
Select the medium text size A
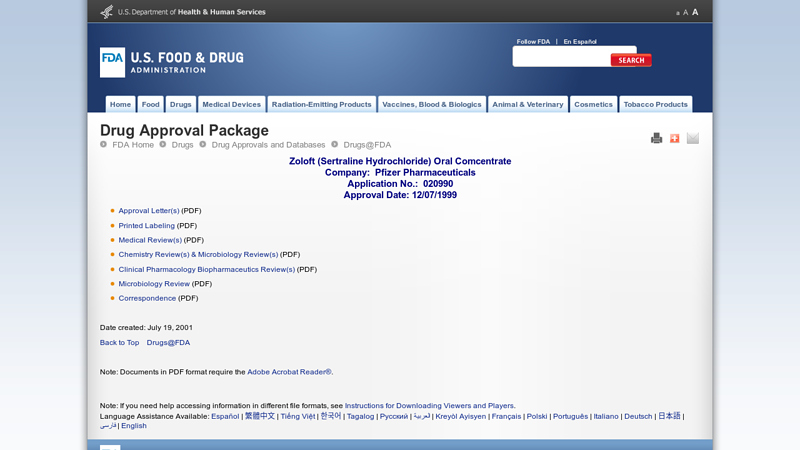click(685, 12)
